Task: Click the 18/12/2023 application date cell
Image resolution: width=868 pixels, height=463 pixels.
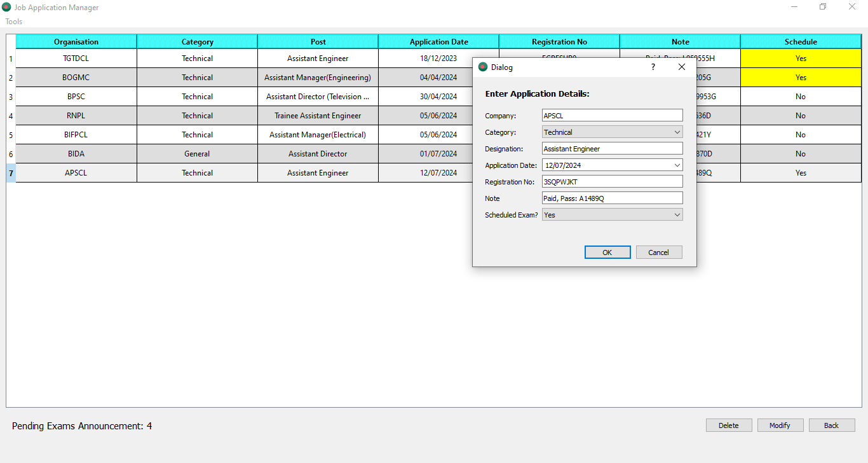Action: click(x=438, y=59)
